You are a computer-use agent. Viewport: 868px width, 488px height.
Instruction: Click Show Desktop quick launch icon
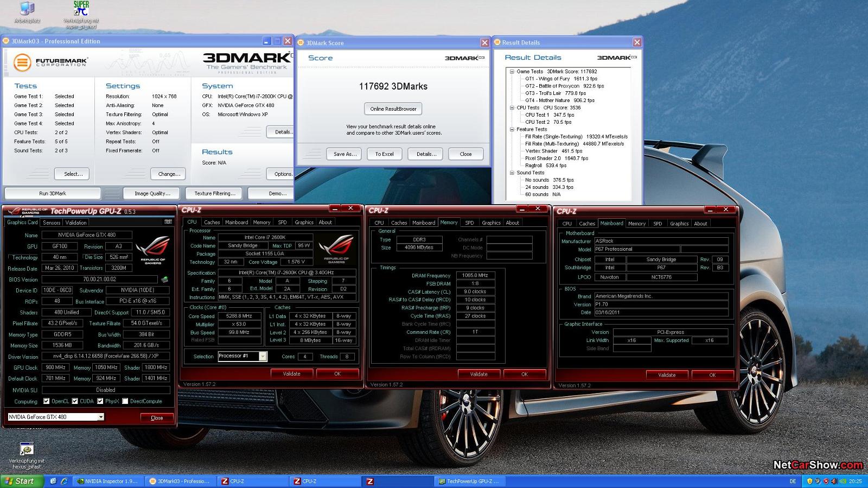pyautogui.click(x=53, y=481)
